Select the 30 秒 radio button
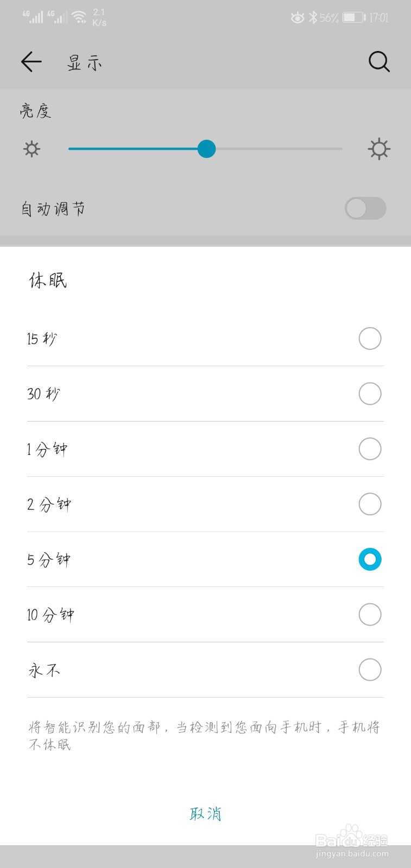 pyautogui.click(x=370, y=394)
